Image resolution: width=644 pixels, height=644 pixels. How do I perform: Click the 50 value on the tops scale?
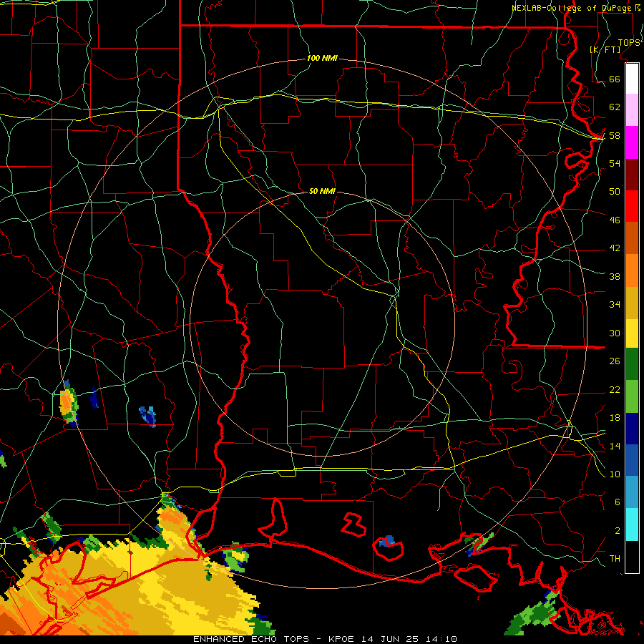pyautogui.click(x=615, y=192)
